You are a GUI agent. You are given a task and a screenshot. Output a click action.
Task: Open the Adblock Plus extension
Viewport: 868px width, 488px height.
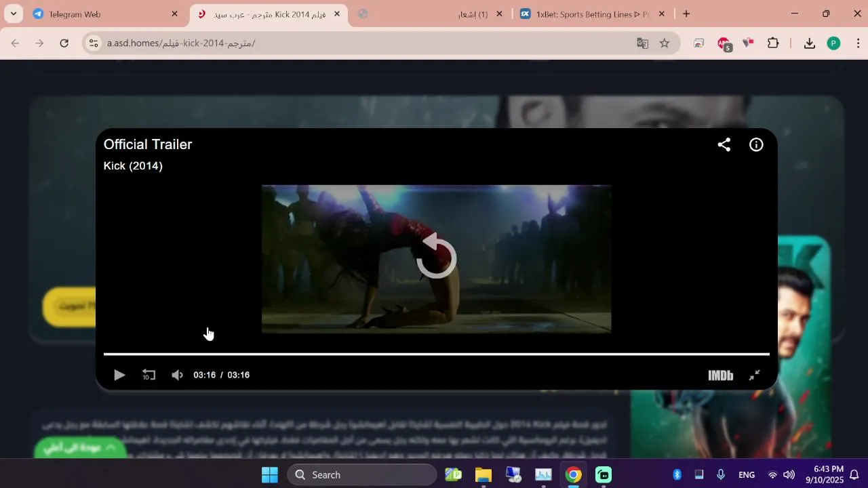click(724, 44)
